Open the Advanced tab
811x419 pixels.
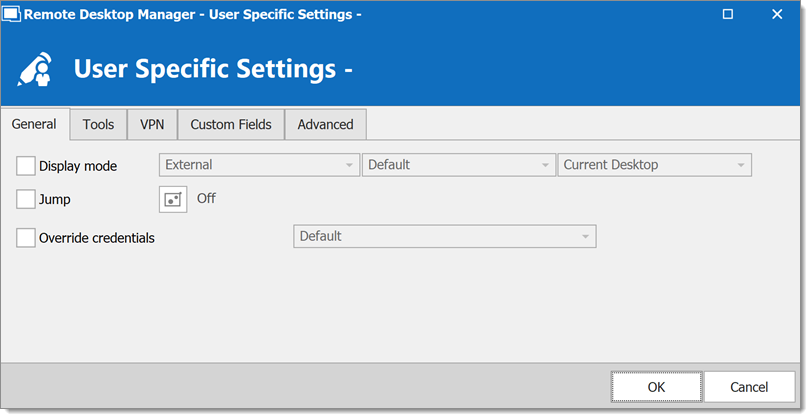pyautogui.click(x=326, y=125)
